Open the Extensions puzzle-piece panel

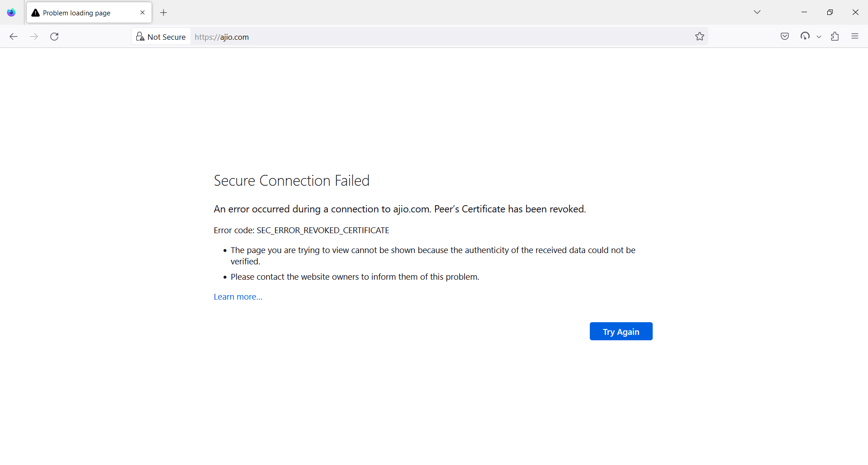click(835, 36)
